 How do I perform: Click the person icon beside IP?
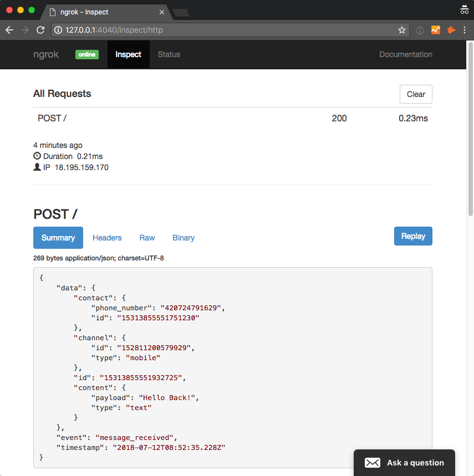(37, 167)
